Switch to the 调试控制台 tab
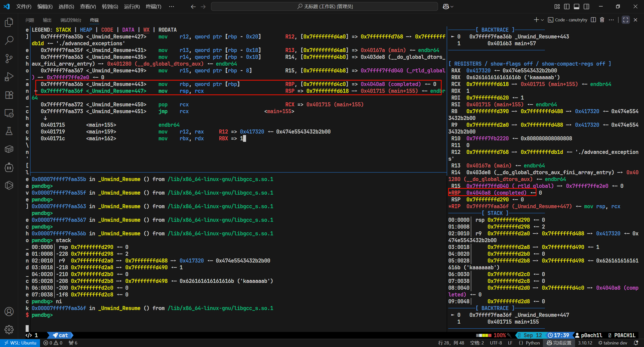Image resolution: width=644 pixels, height=347 pixels. [x=71, y=20]
